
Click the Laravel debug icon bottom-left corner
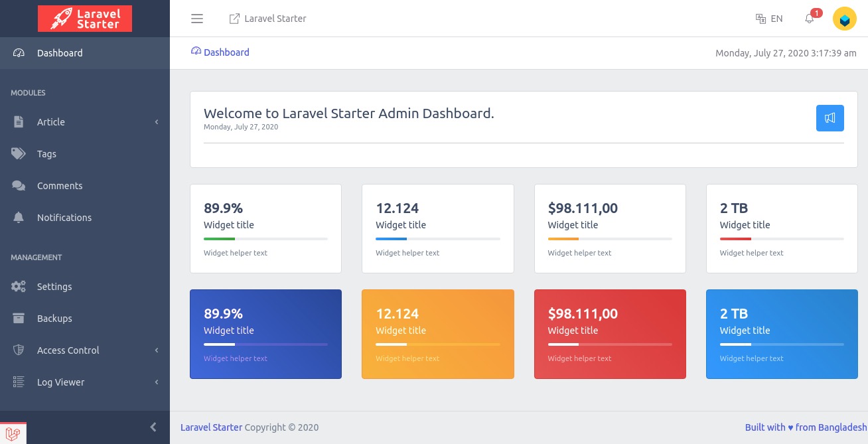pyautogui.click(x=13, y=433)
